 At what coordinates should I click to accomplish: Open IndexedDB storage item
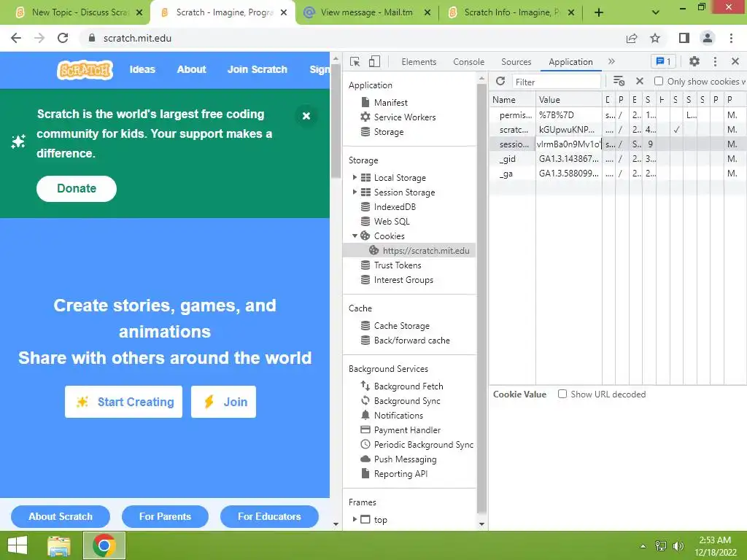coord(388,206)
